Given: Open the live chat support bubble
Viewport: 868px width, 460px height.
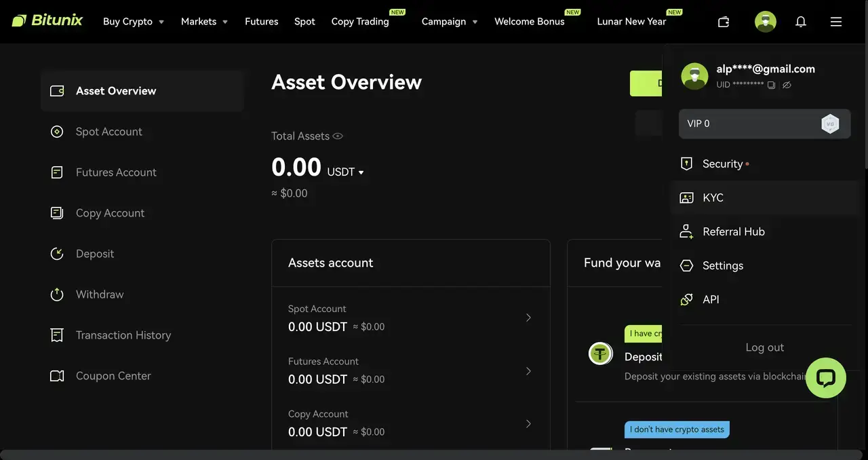Looking at the screenshot, I should click(825, 378).
